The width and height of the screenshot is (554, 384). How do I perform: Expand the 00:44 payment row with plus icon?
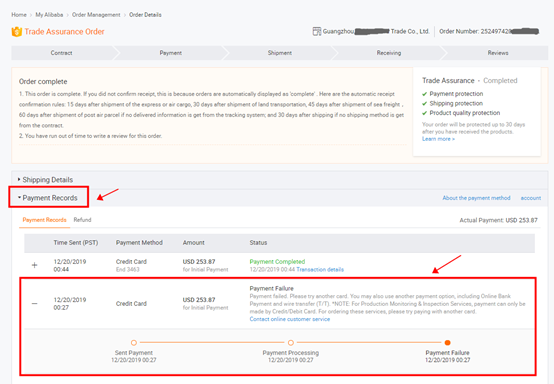pos(34,265)
